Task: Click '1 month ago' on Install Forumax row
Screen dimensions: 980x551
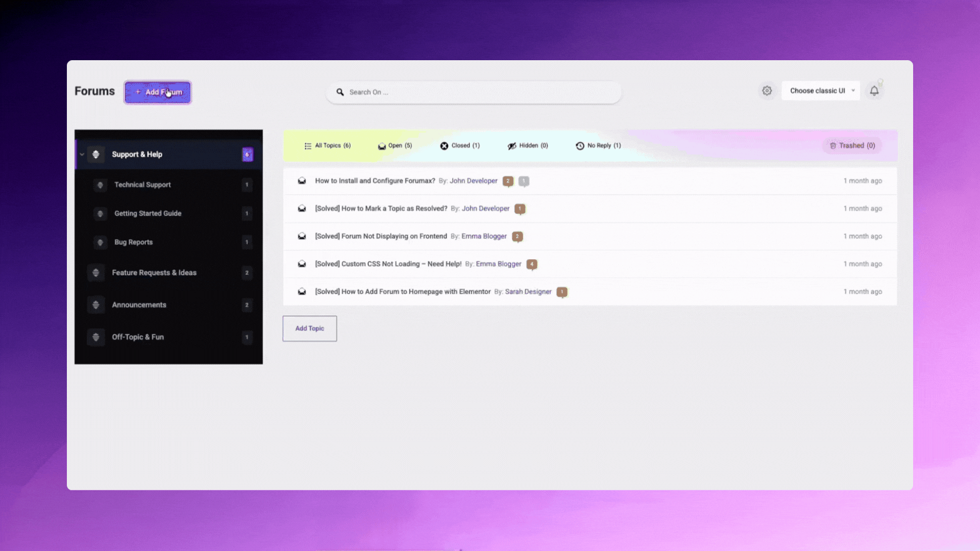Action: click(x=863, y=181)
